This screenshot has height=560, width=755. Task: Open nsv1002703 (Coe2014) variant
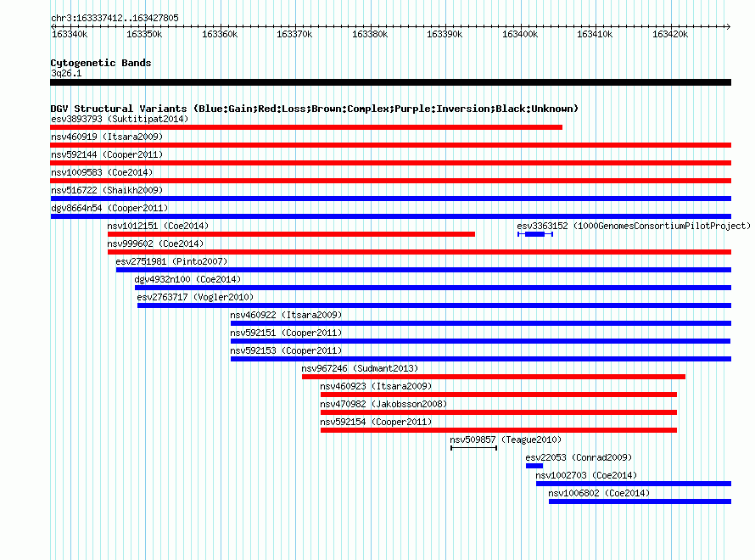[586, 475]
